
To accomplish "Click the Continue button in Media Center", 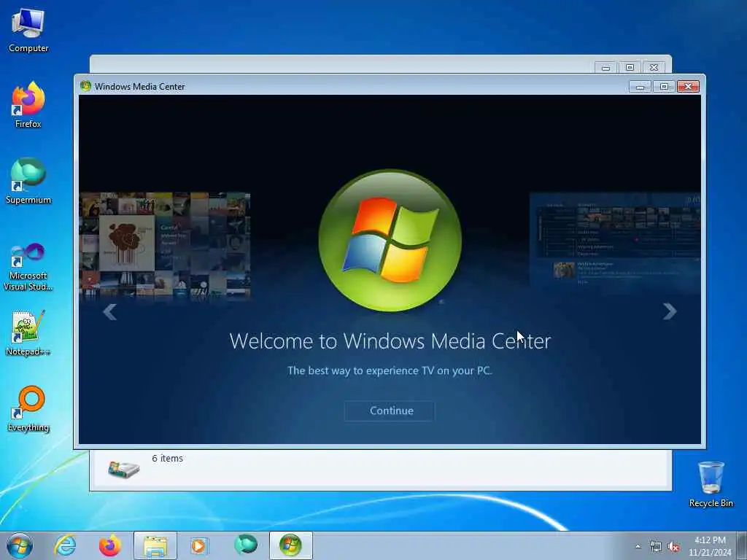I will click(x=390, y=411).
